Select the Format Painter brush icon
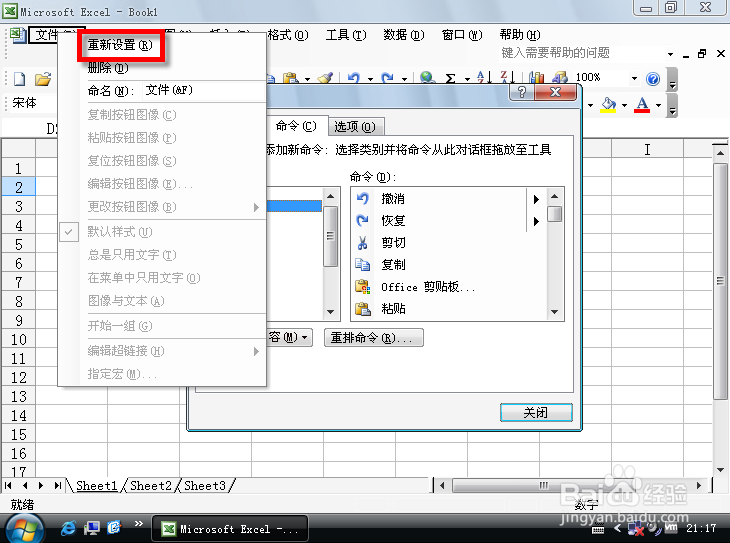 click(325, 78)
